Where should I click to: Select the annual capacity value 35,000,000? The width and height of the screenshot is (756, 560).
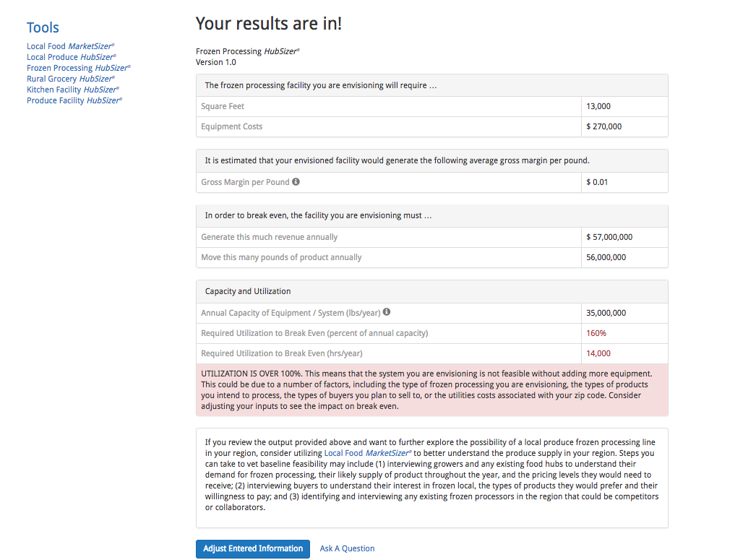[606, 313]
